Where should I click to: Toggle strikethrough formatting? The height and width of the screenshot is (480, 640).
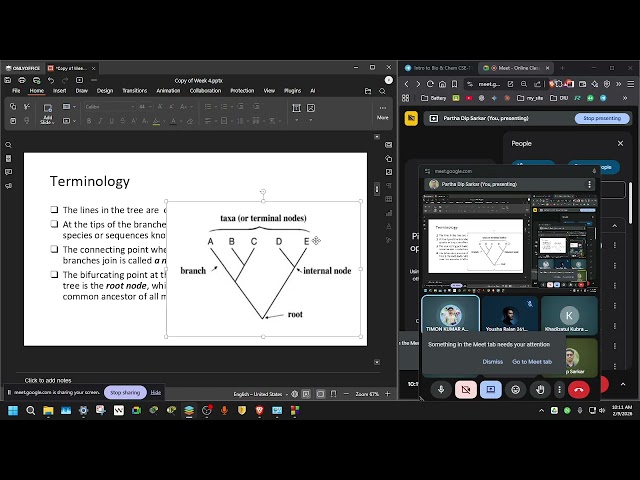click(123, 121)
